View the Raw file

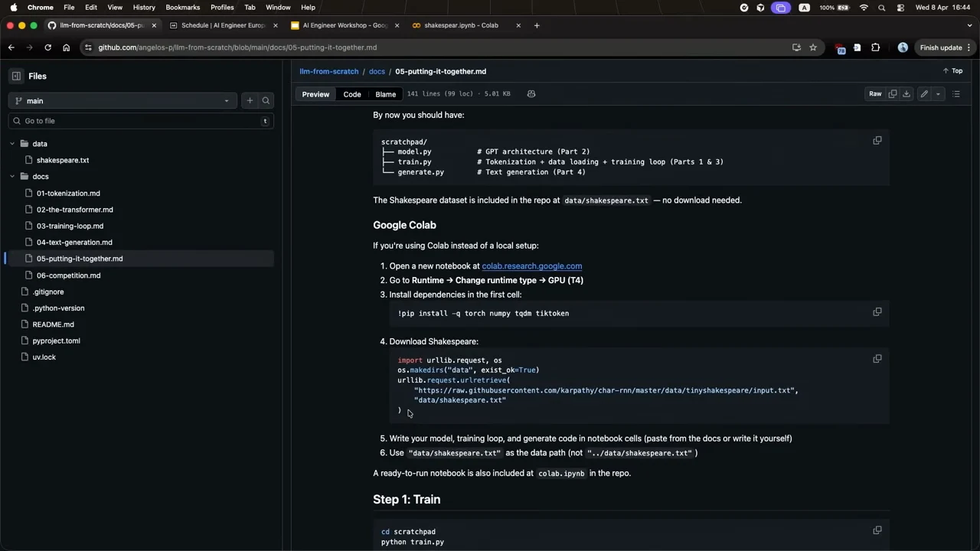coord(875,93)
